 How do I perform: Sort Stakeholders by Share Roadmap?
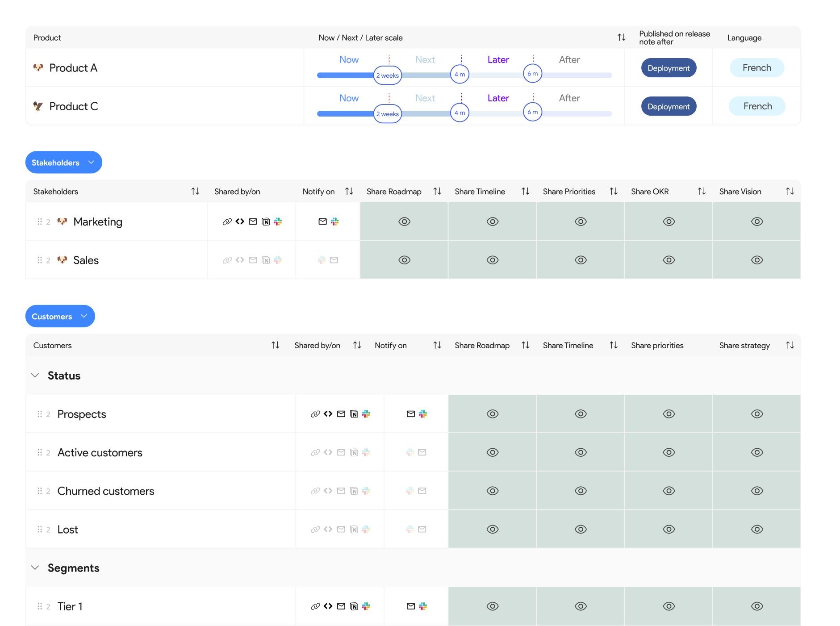pos(437,191)
